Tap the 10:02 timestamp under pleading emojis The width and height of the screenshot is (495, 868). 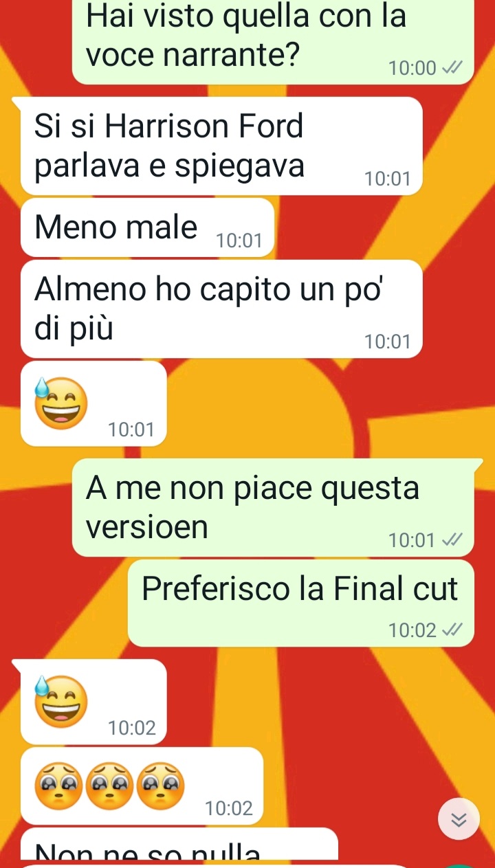[229, 809]
